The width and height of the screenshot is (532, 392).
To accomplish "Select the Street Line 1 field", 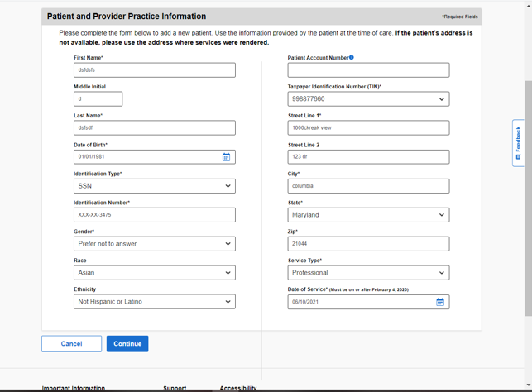I will pyautogui.click(x=368, y=128).
